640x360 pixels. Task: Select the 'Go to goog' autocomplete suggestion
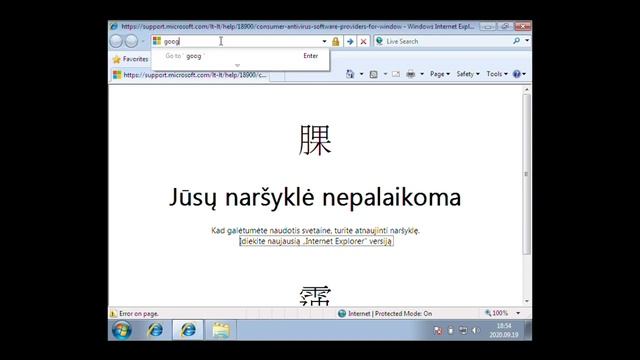click(x=241, y=56)
